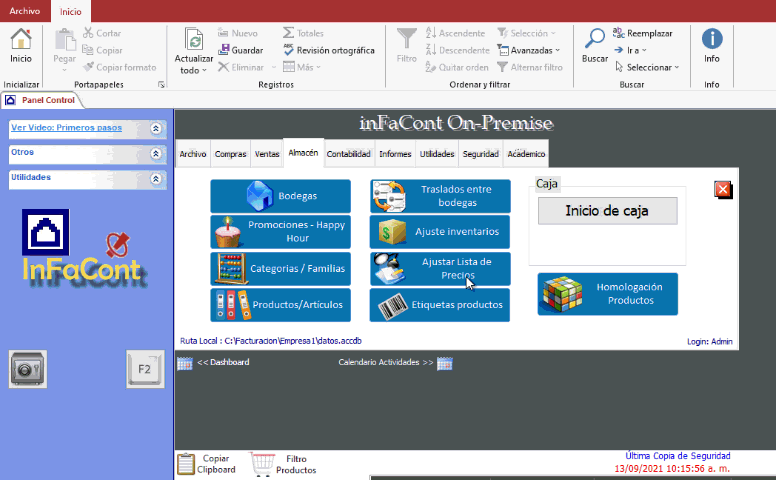This screenshot has height=480, width=776.
Task: Click Copiar Clipboard icon at bottom
Action: point(186,464)
